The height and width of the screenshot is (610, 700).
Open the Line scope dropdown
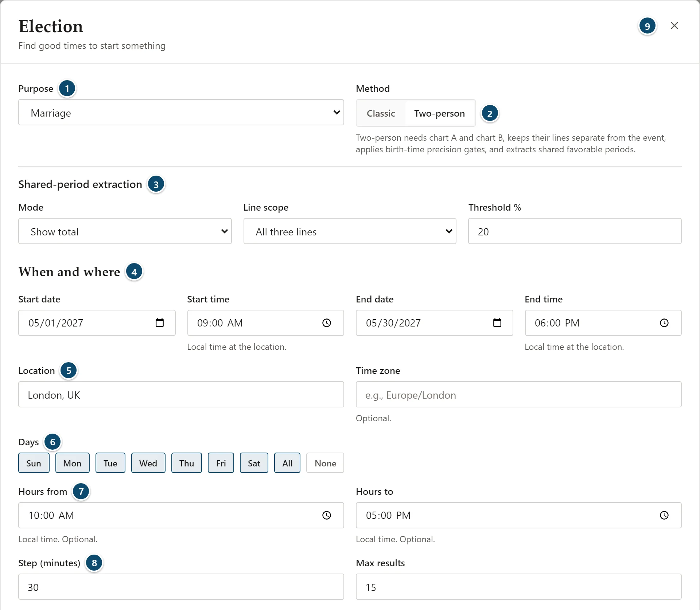[x=350, y=231]
